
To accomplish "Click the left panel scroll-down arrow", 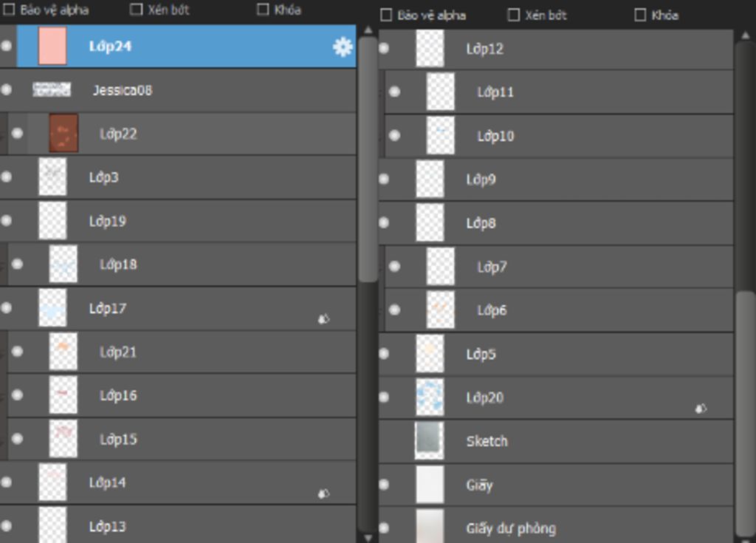I will 368,537.
